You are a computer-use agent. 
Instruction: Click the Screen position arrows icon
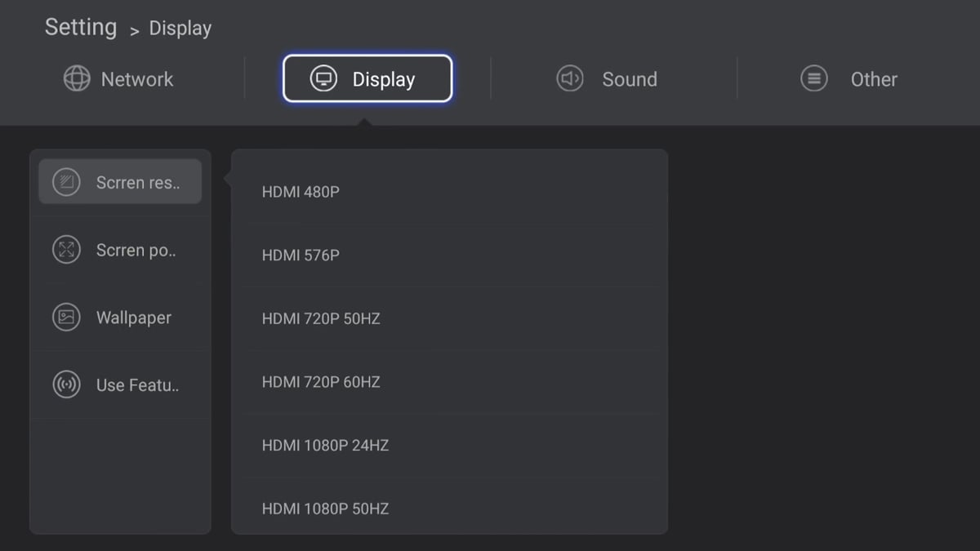[66, 250]
